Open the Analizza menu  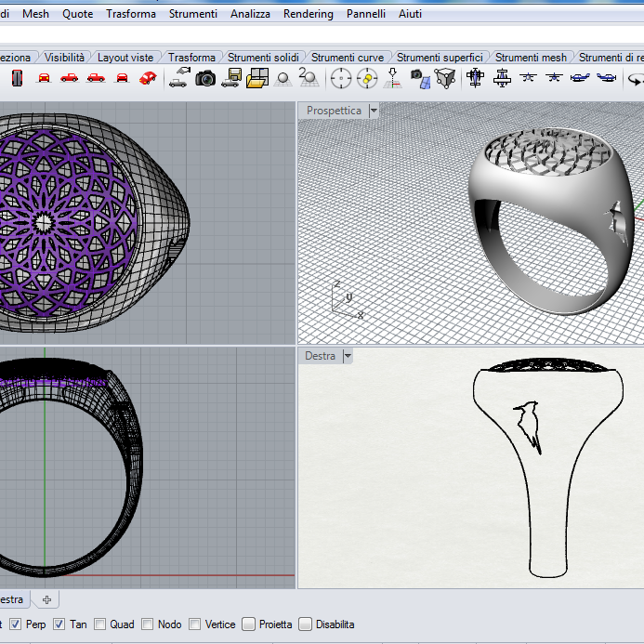(x=250, y=14)
